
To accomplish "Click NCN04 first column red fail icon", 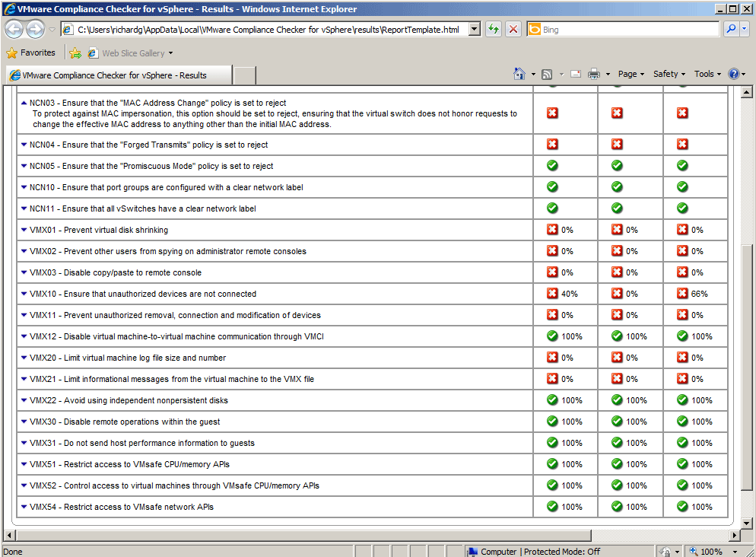I will 552,144.
